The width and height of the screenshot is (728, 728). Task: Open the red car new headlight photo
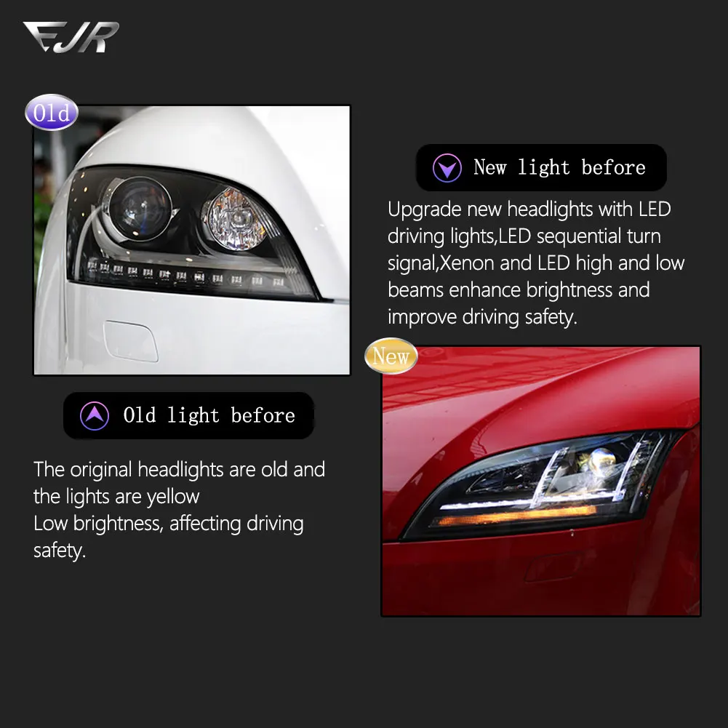(541, 481)
